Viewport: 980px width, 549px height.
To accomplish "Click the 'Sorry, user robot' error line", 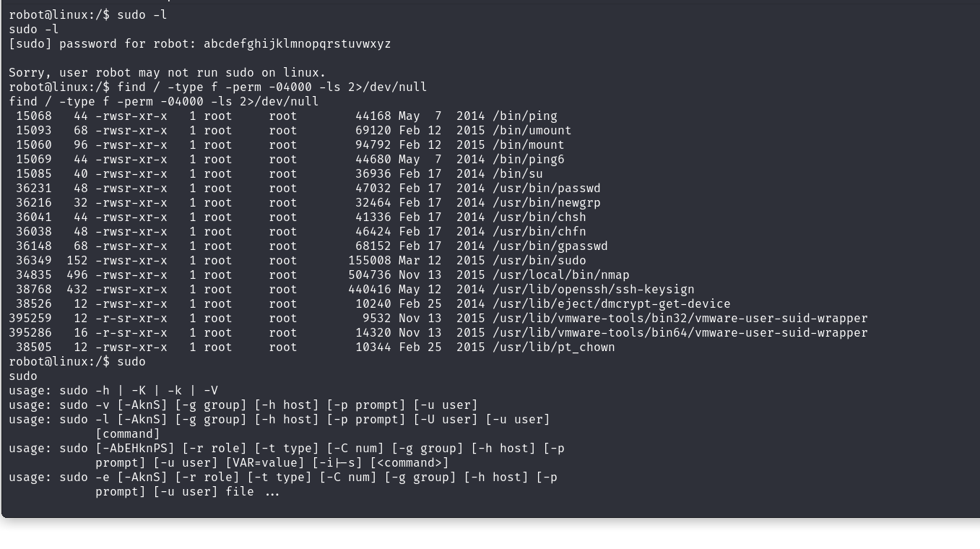I will [x=168, y=73].
